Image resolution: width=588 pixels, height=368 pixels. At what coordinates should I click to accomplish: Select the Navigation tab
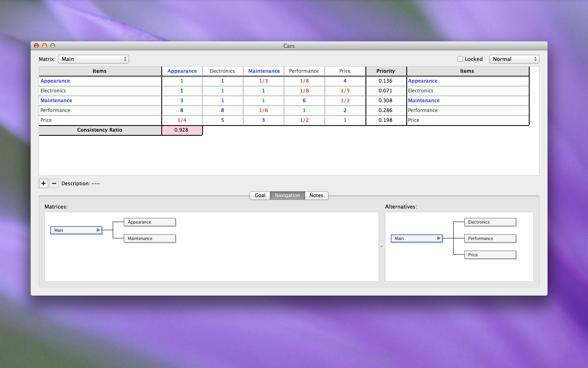pos(287,195)
